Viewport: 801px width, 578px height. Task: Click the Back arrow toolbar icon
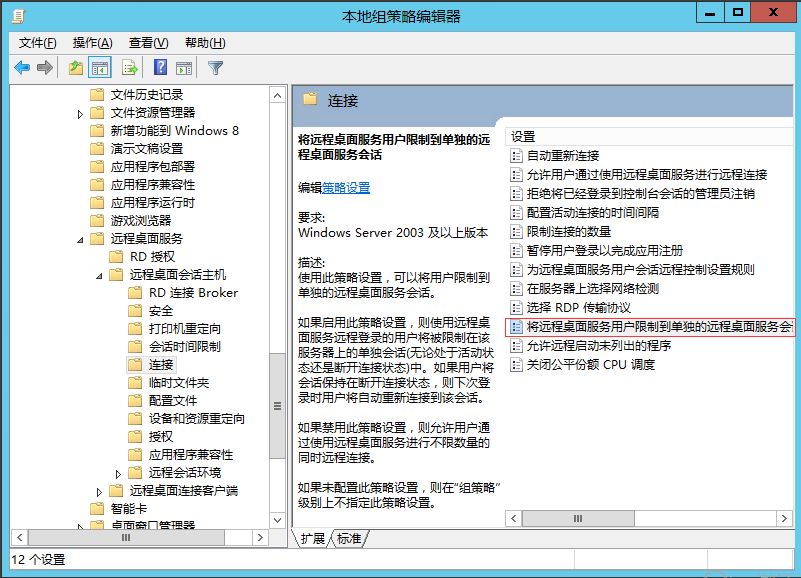22,67
